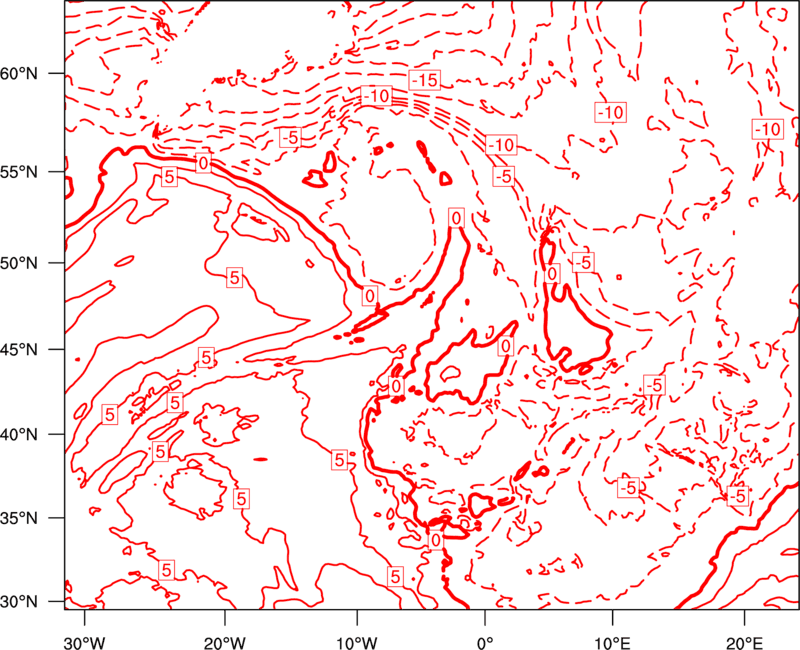Click the -5 contour label near 57°N 15°W

point(290,137)
